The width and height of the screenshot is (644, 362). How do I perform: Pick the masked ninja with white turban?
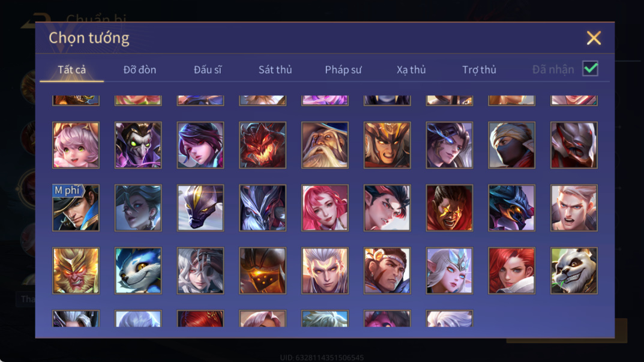pos(511,145)
